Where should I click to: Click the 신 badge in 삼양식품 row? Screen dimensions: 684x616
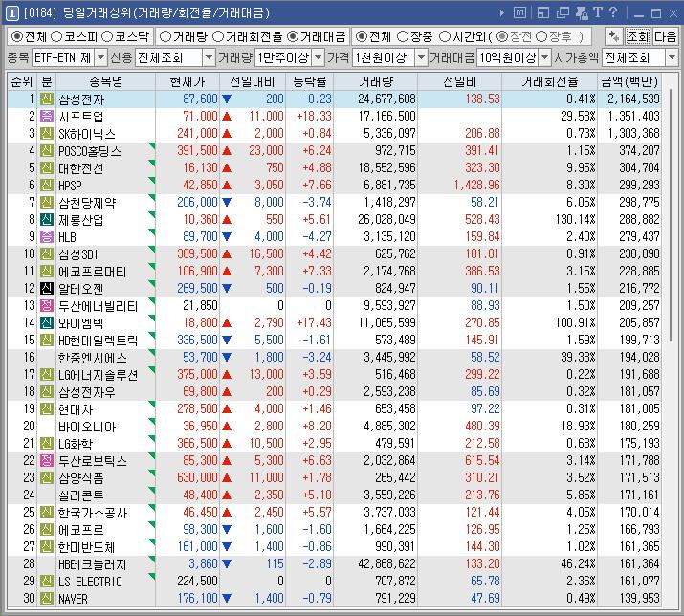tap(47, 477)
